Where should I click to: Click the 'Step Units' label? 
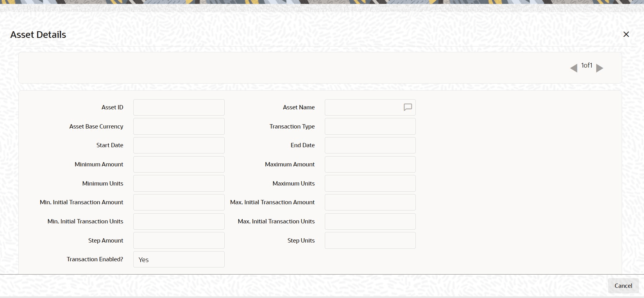(301, 241)
